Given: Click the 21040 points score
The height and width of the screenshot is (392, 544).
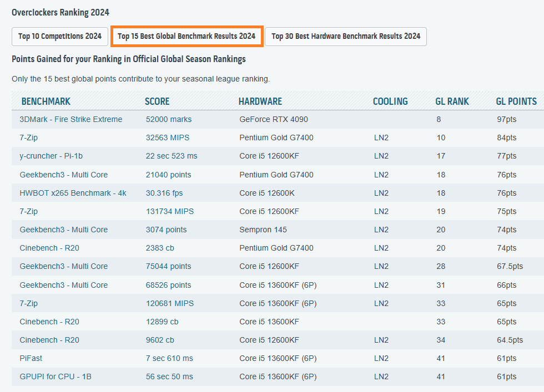Looking at the screenshot, I should click(x=168, y=175).
